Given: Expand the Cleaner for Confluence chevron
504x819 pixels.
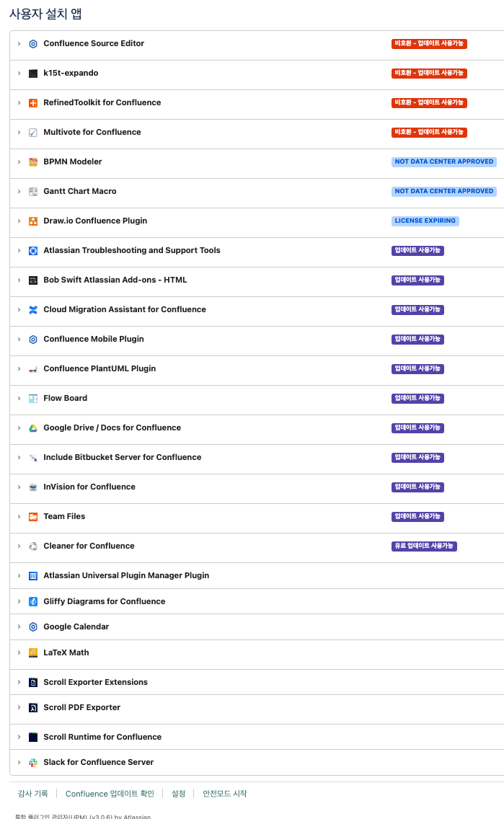Looking at the screenshot, I should (x=19, y=546).
